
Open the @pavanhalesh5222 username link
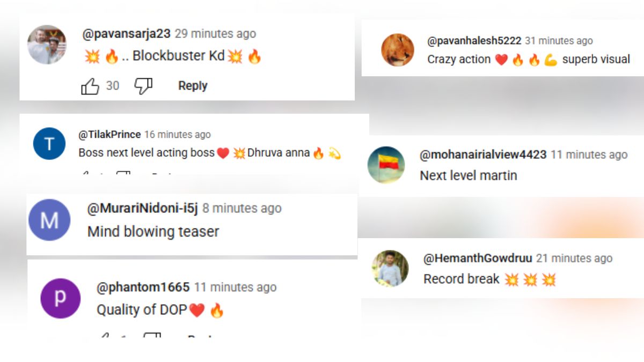[474, 41]
